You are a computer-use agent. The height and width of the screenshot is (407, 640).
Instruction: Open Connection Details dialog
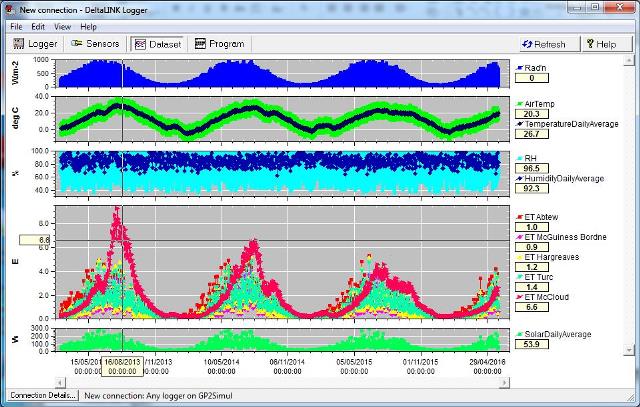43,395
